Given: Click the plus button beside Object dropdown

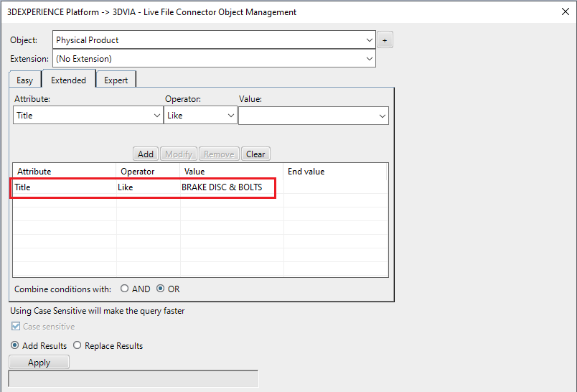Looking at the screenshot, I should point(385,39).
